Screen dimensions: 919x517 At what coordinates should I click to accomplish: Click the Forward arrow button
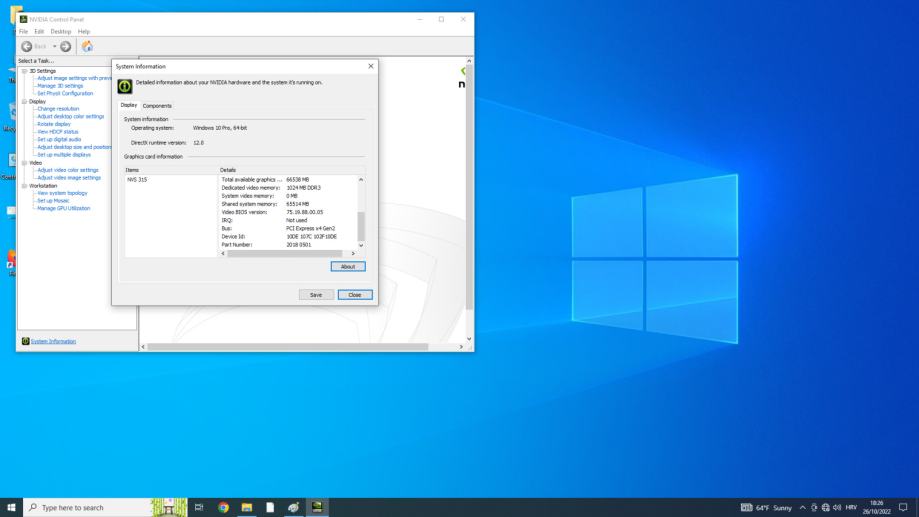65,46
